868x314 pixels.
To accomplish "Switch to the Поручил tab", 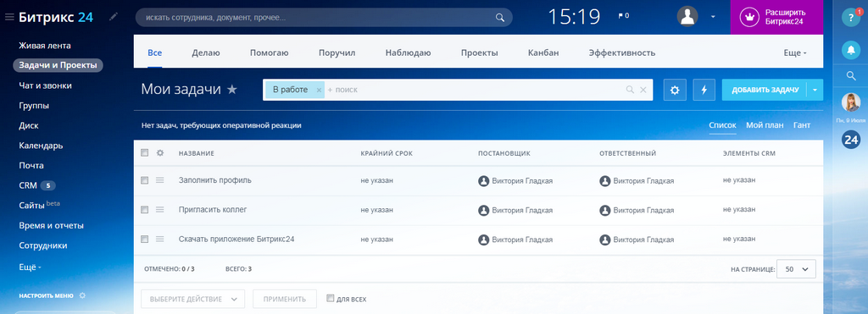I will pos(337,53).
